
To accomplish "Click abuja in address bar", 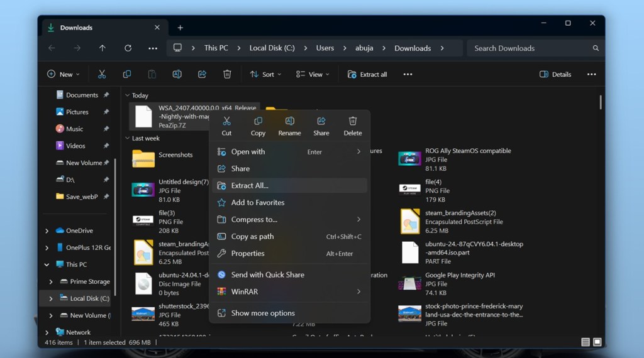I will 364,48.
